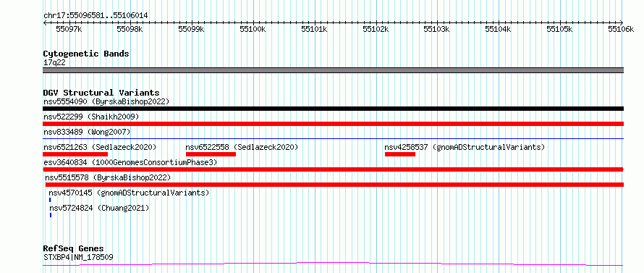
Task: Click the 55097k ruler tick label
Action: [x=69, y=29]
